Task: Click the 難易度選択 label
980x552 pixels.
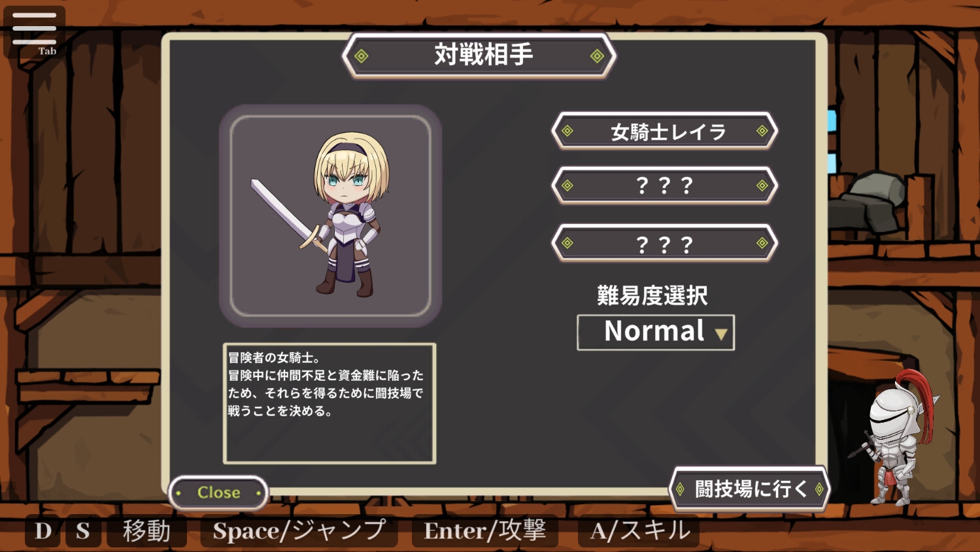Action: coord(652,295)
